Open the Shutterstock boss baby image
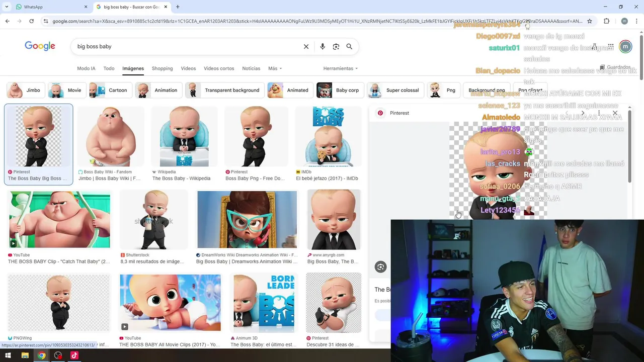 point(153,219)
